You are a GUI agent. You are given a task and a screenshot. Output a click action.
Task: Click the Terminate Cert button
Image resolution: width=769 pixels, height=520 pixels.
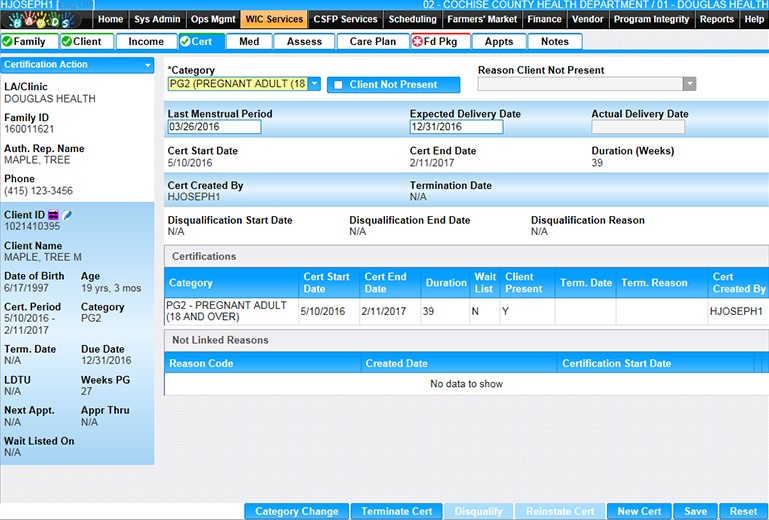397,511
